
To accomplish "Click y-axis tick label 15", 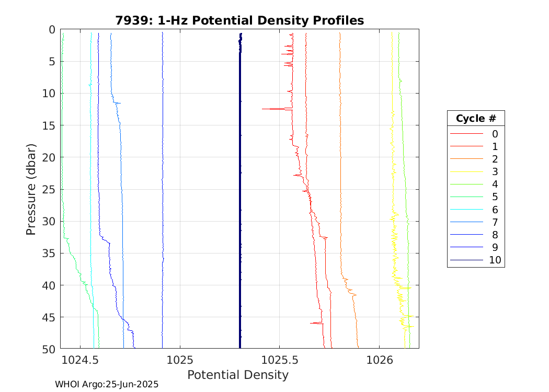I will (49, 125).
